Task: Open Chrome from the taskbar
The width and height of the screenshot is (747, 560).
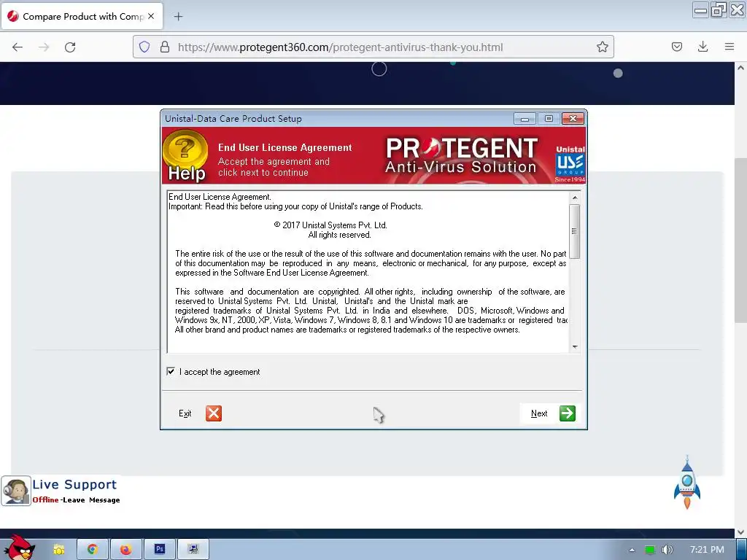Action: [93, 550]
